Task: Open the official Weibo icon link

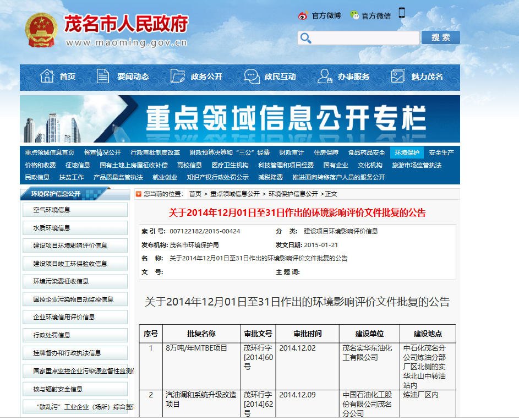Action: pos(303,15)
